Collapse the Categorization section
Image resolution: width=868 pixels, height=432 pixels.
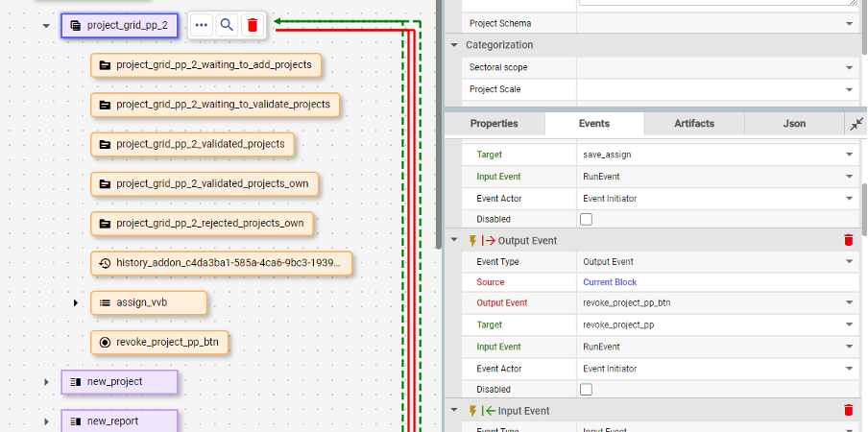click(x=454, y=45)
